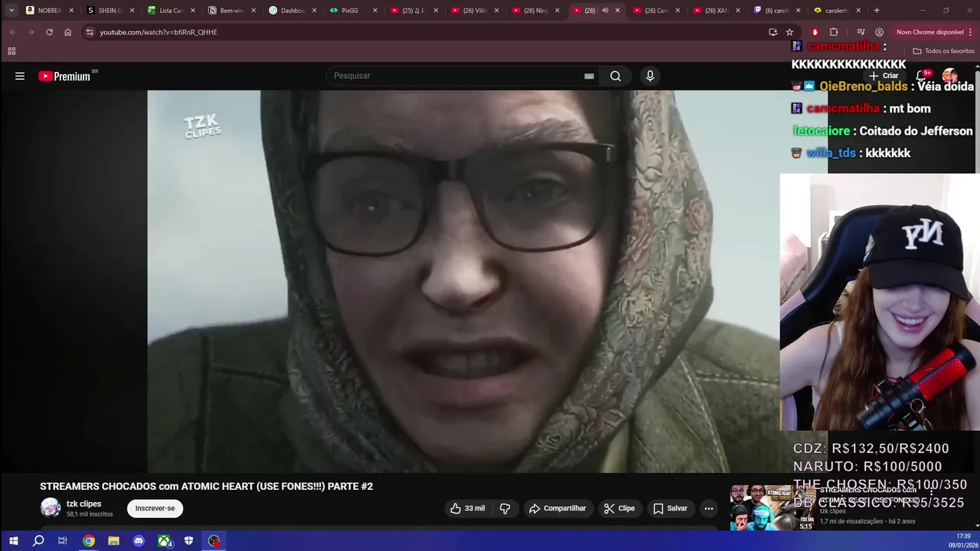Viewport: 980px width, 551px height.
Task: Click the install app icon in the address bar
Action: 773,32
